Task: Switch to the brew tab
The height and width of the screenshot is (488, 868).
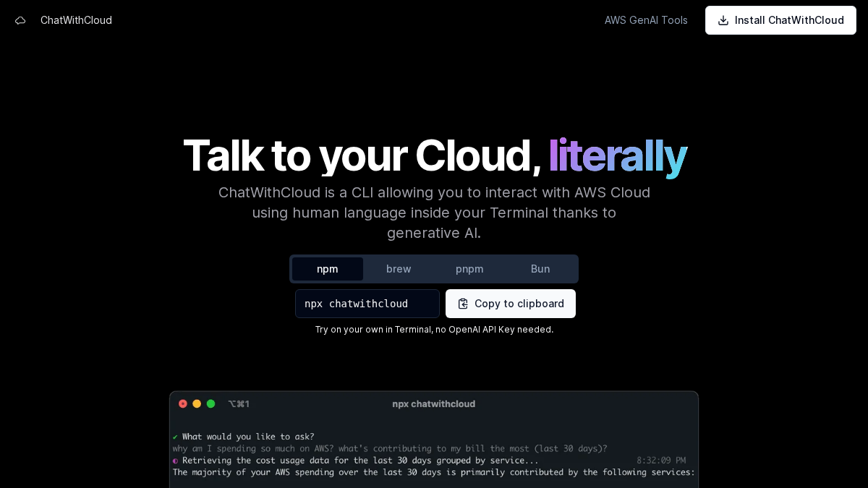Action: pyautogui.click(x=399, y=269)
